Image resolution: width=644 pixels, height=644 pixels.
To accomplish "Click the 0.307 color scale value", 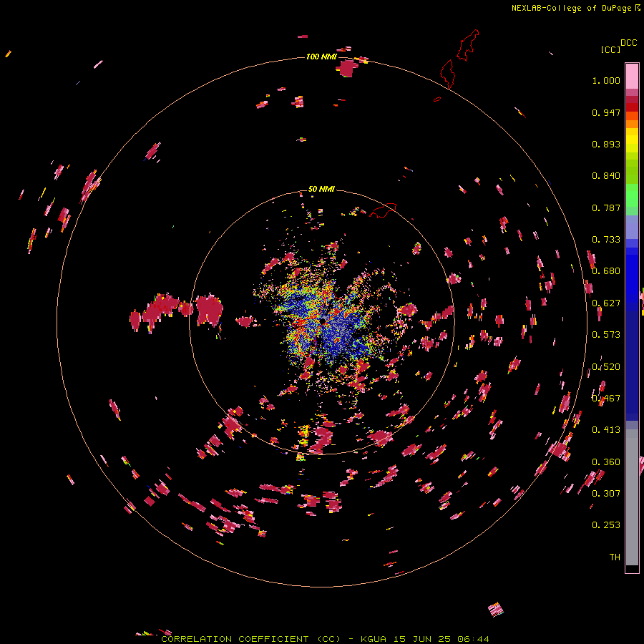I will click(606, 493).
